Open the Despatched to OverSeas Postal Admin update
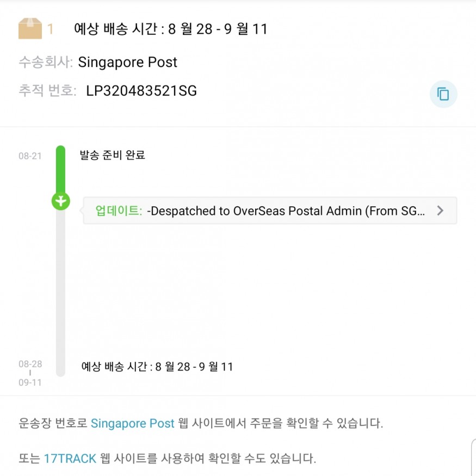This screenshot has width=476, height=476. click(x=270, y=211)
